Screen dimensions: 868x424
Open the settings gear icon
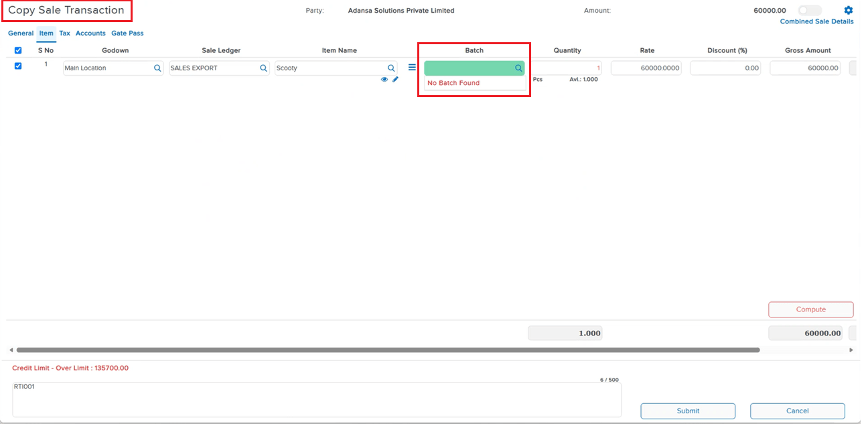pos(849,10)
